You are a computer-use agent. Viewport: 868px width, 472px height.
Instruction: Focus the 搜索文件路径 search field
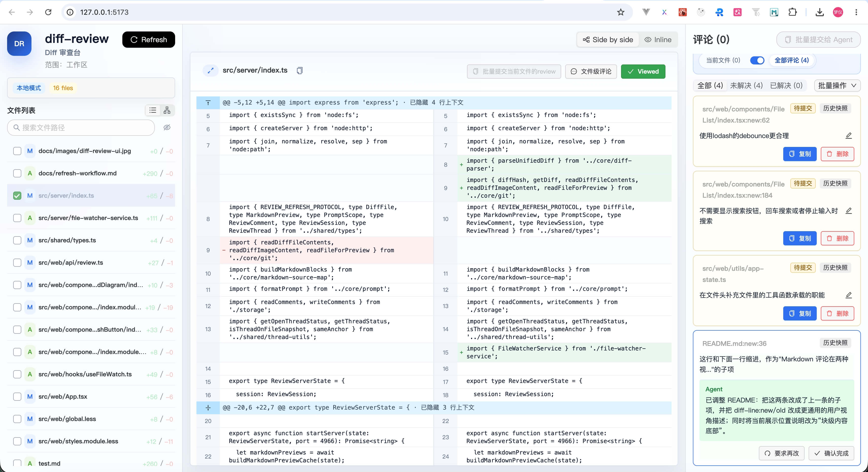pyautogui.click(x=81, y=127)
